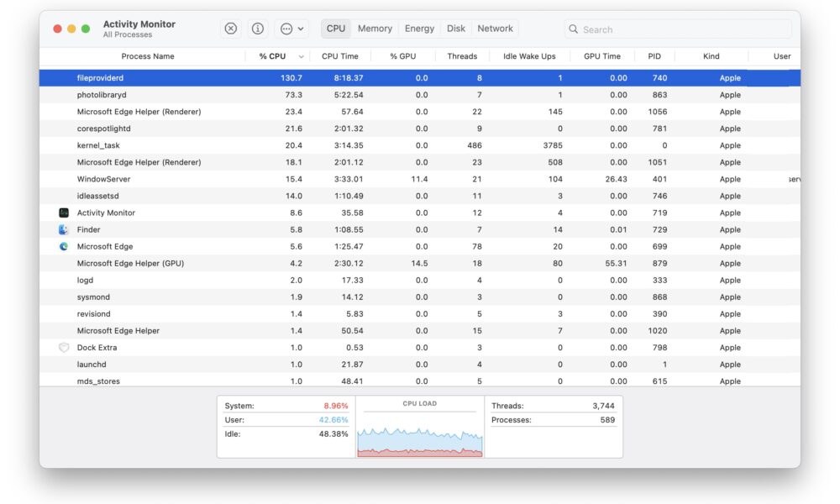
Task: Select the revisiond process
Action: (x=419, y=314)
